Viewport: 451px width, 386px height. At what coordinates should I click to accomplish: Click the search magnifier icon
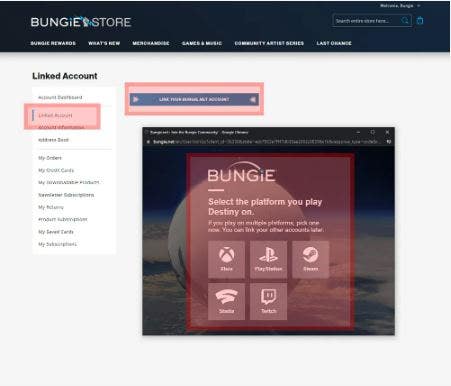(x=405, y=21)
